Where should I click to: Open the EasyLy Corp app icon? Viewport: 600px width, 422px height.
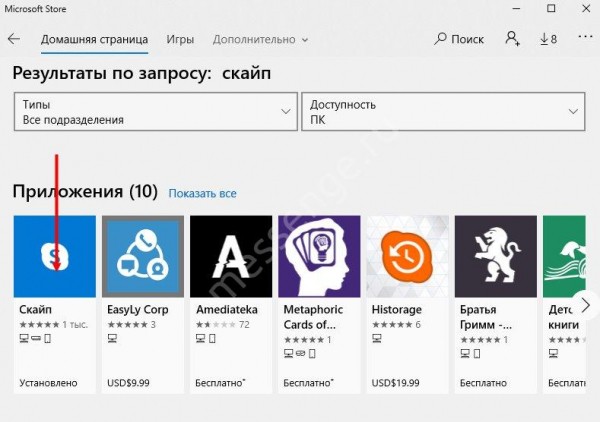143,256
